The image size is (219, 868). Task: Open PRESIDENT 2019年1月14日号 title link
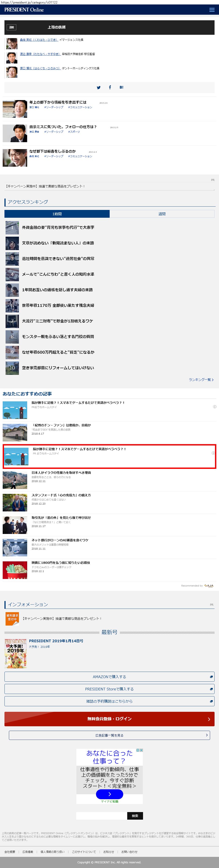tap(56, 641)
